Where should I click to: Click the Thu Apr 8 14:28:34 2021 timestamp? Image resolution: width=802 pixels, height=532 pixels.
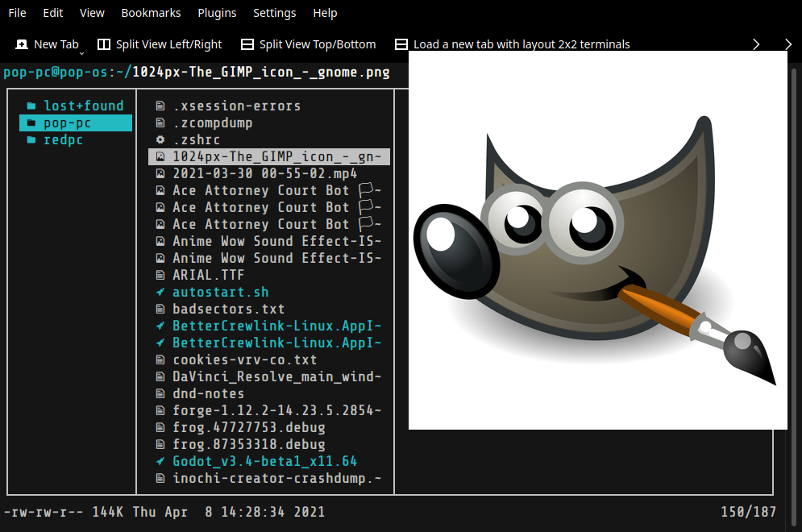[x=229, y=512]
